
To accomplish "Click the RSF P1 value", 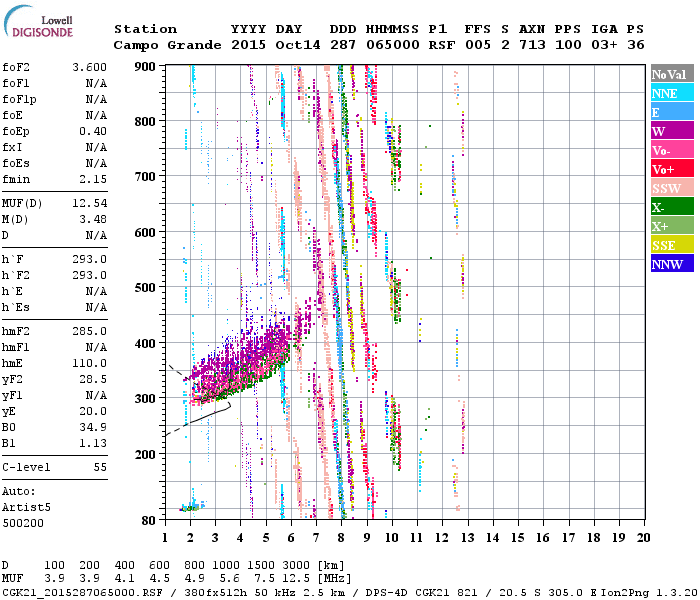I will (442, 45).
